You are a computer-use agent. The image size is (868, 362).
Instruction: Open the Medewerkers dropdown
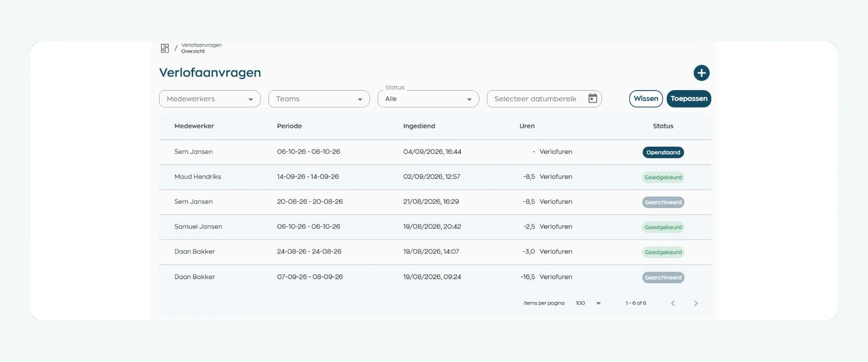tap(210, 99)
